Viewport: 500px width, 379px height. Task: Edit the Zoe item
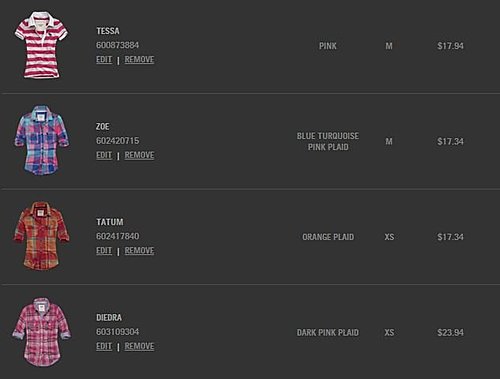pos(104,155)
